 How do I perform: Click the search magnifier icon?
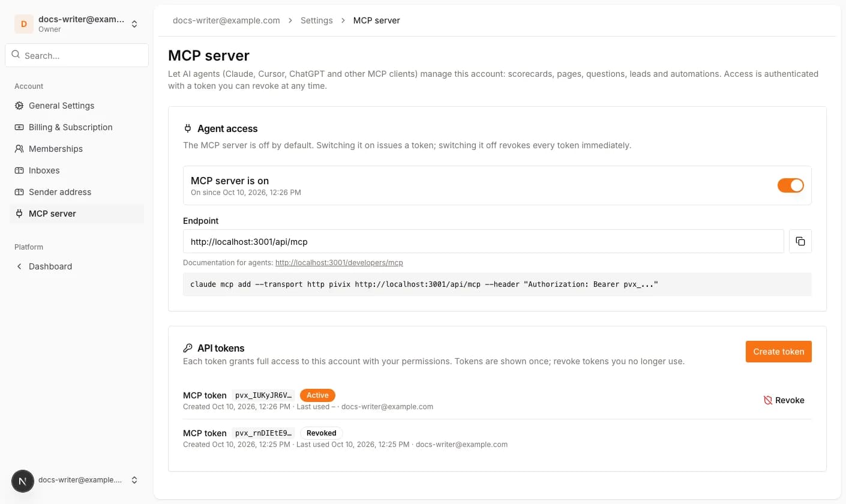coord(16,55)
